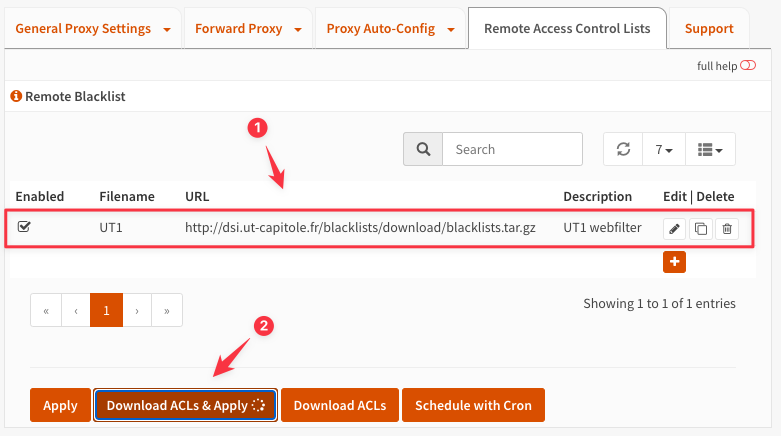Viewport: 781px width, 436px height.
Task: Edit the UT1 blacklist entry pencil icon
Action: [x=674, y=229]
